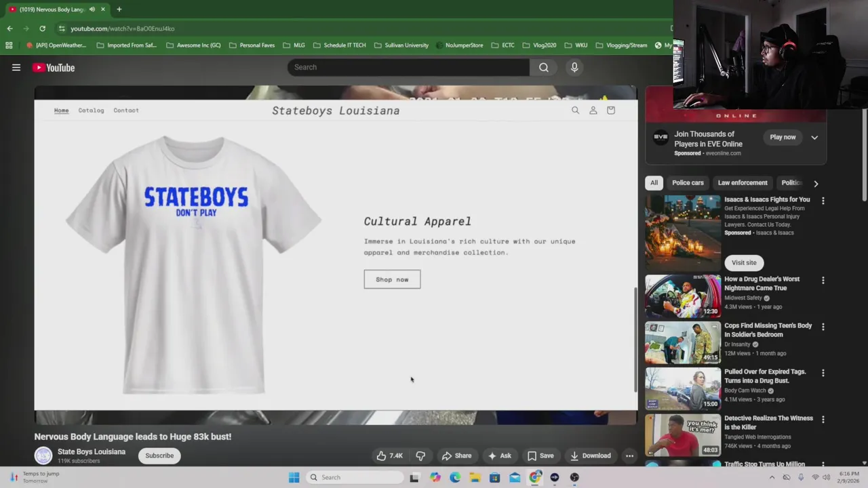This screenshot has width=868, height=488.
Task: Save the video to a playlist
Action: coord(540,455)
